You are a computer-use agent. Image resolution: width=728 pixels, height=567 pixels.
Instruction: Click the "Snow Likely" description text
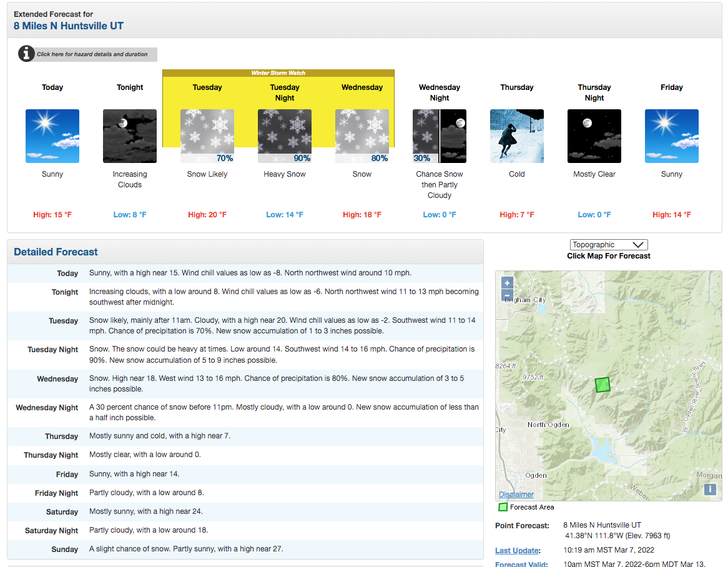click(x=207, y=174)
